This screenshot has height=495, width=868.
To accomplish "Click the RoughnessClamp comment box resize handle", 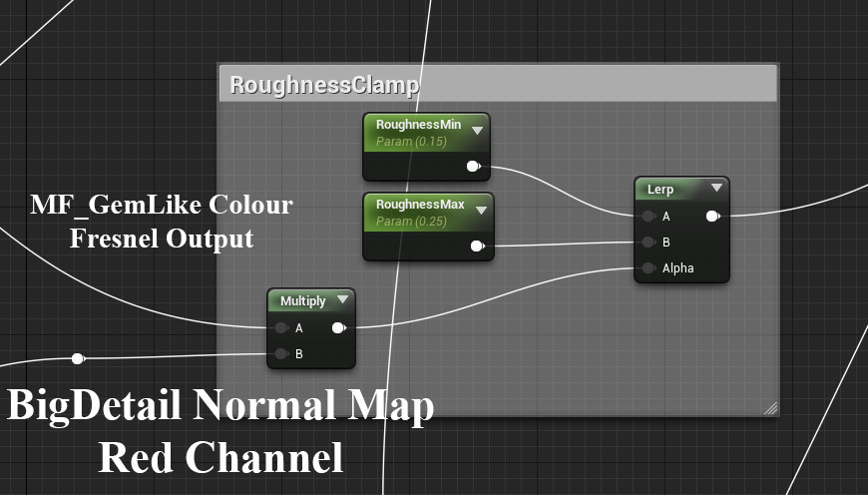I will [x=770, y=407].
